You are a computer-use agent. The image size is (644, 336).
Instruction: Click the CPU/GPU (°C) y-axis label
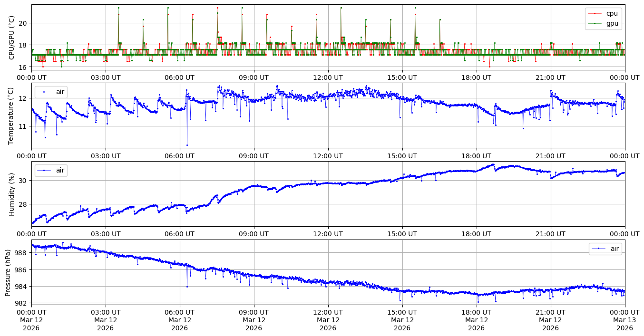(x=12, y=38)
